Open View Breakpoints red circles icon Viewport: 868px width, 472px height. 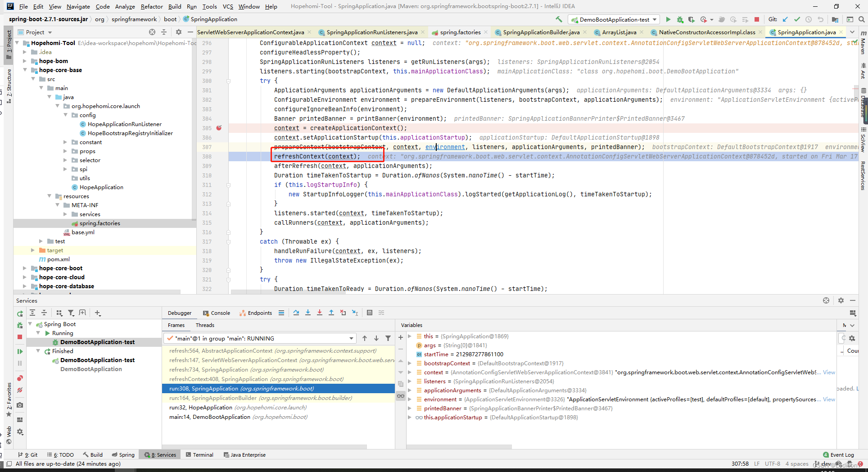[x=20, y=378]
